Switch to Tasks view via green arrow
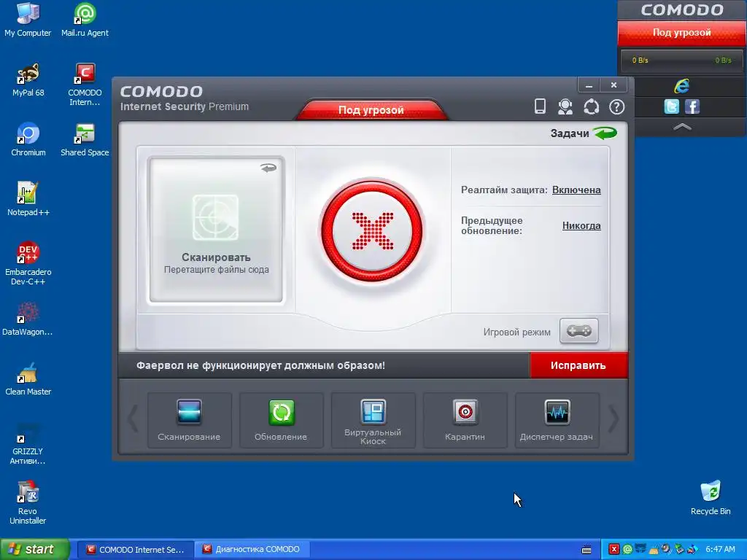Screen dimensions: 747x560 point(605,133)
